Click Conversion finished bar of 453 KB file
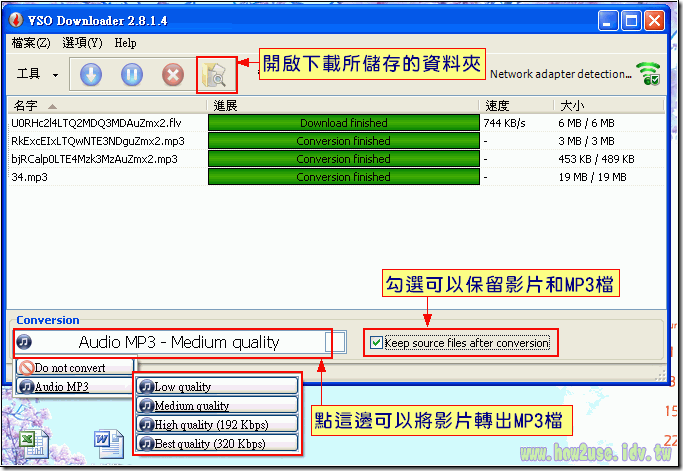This screenshot has height=471, width=683. 344,159
